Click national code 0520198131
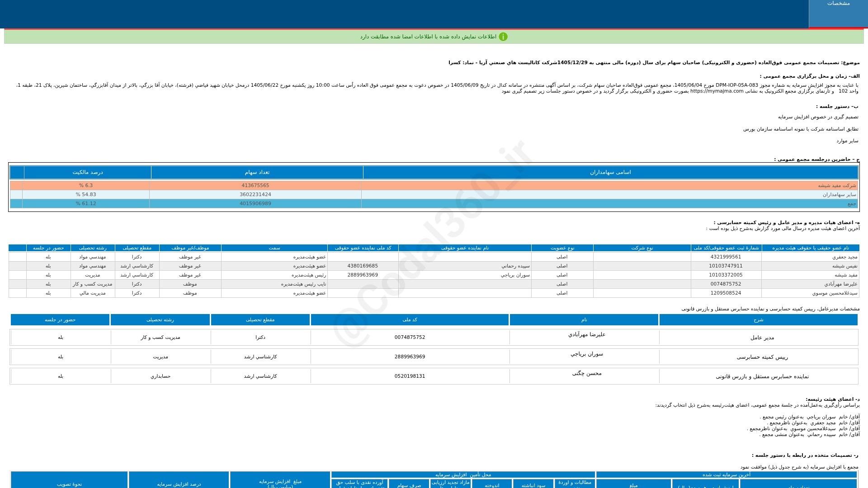This screenshot has height=488, width=868. (x=410, y=376)
